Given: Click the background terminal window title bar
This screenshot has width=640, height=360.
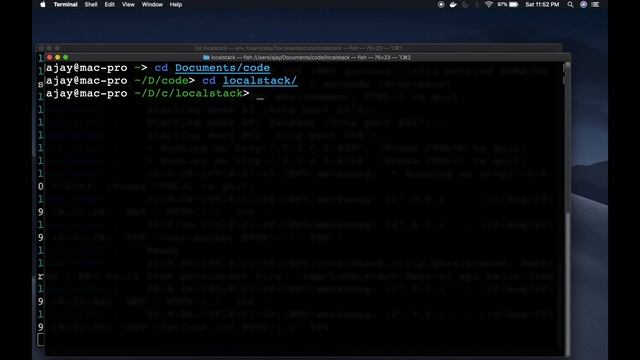Looking at the screenshot, I should pos(298,48).
